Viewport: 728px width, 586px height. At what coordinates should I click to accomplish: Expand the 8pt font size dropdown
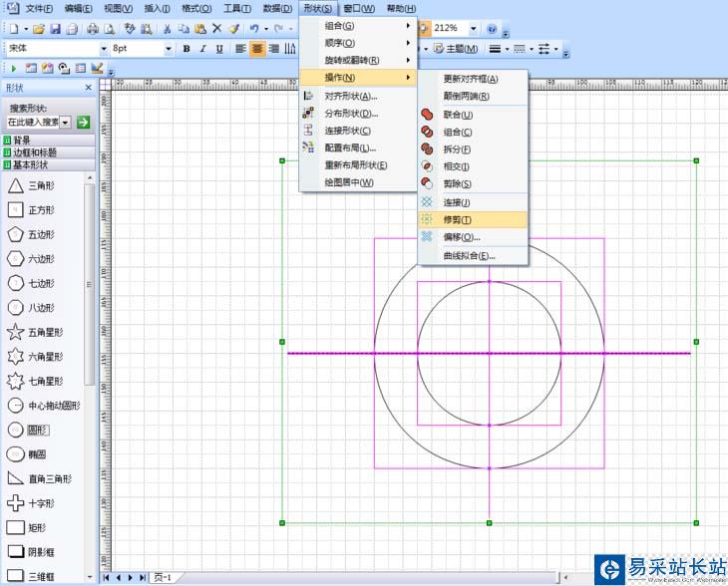point(168,48)
